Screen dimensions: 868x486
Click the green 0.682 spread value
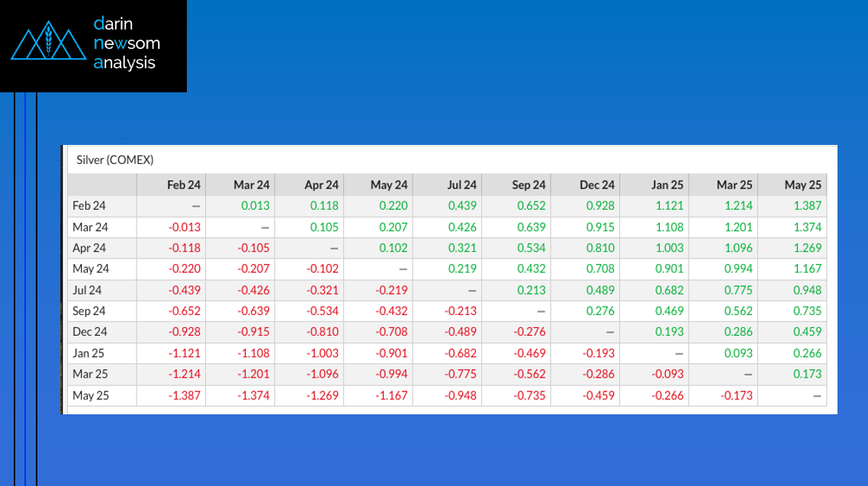click(x=669, y=290)
